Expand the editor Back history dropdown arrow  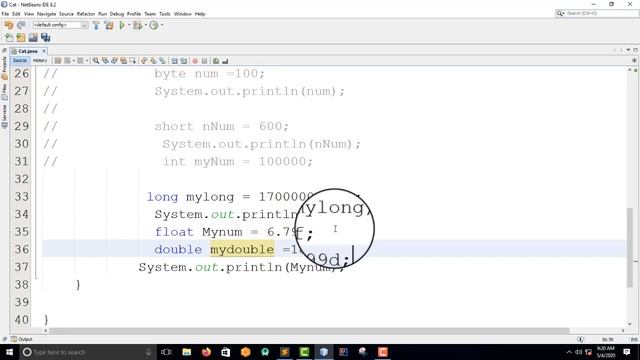(74, 61)
